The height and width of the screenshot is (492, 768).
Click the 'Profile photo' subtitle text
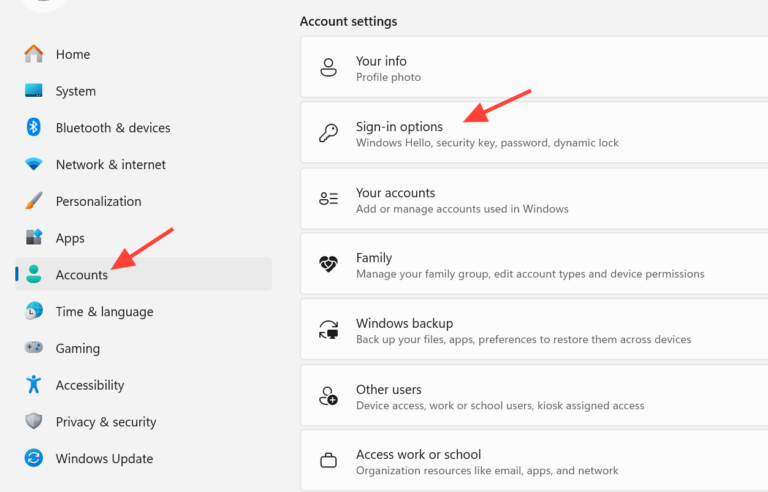[x=388, y=77]
